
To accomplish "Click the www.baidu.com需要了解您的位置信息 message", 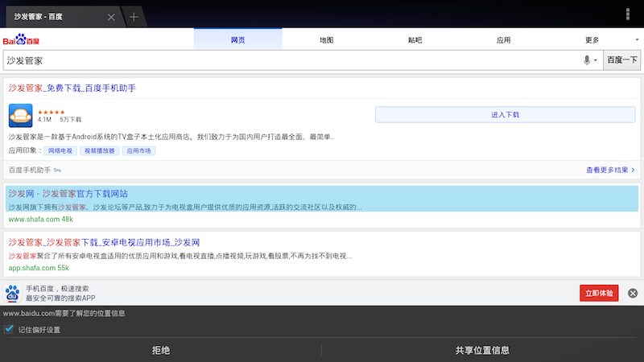I will pos(64,313).
